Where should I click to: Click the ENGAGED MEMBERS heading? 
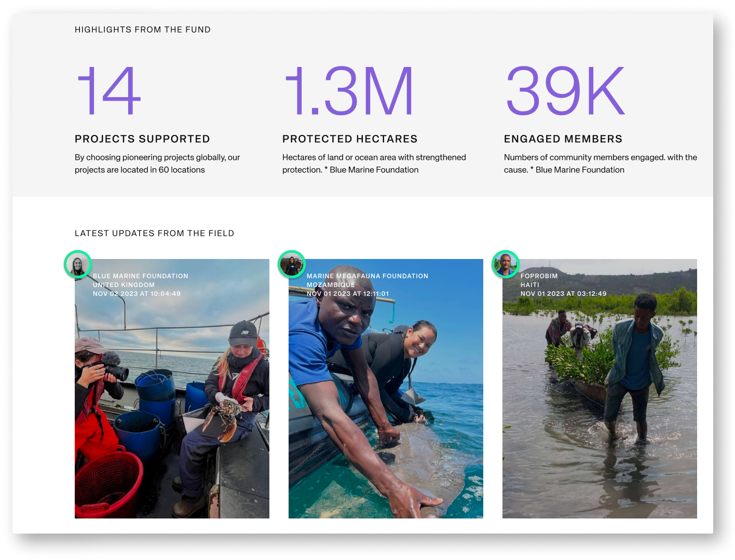coord(563,139)
